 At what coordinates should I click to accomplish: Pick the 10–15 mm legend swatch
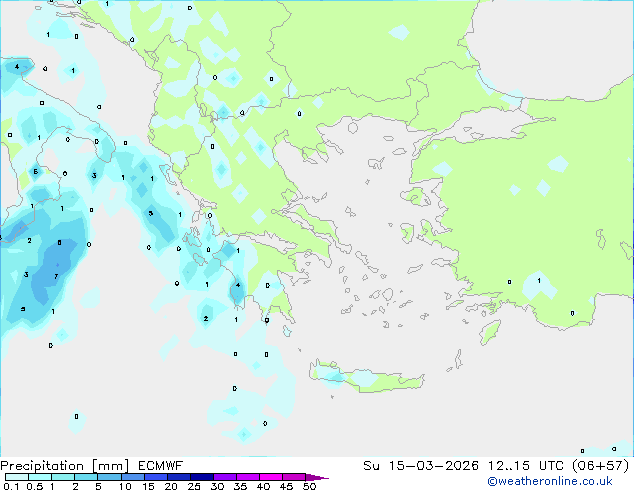click(x=132, y=477)
